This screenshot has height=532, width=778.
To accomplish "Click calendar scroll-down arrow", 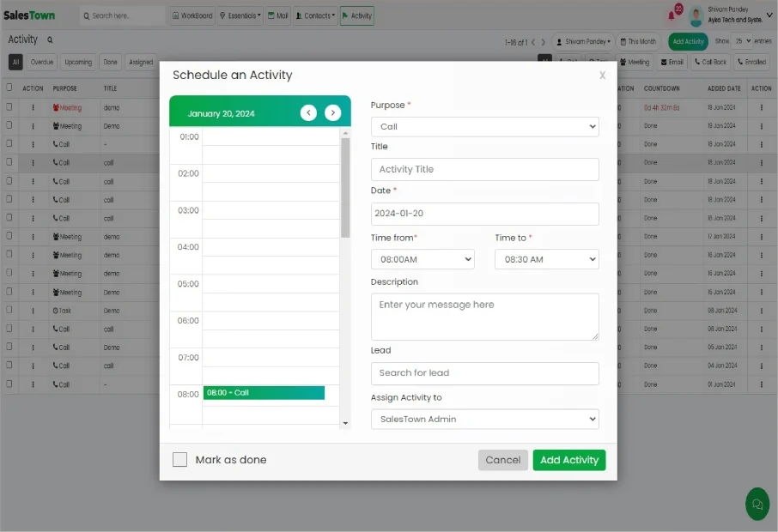I will coord(345,423).
